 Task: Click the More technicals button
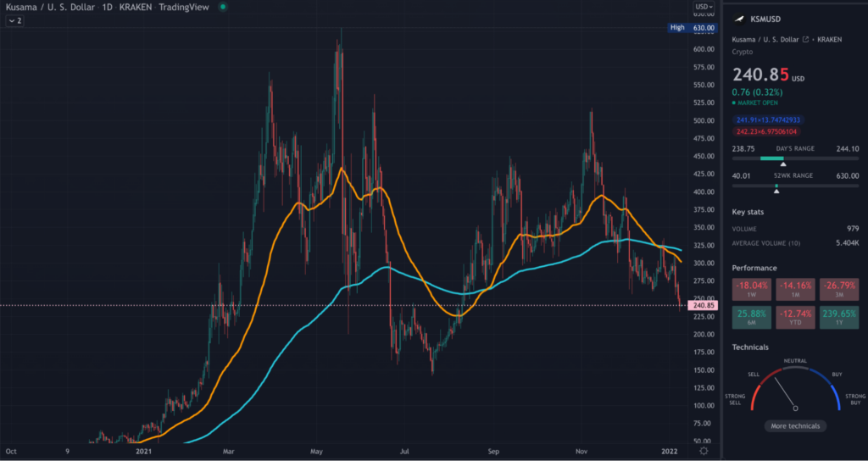(x=795, y=426)
